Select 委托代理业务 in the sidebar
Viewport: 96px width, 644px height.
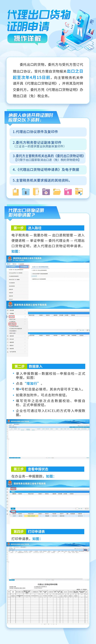pos(12,324)
